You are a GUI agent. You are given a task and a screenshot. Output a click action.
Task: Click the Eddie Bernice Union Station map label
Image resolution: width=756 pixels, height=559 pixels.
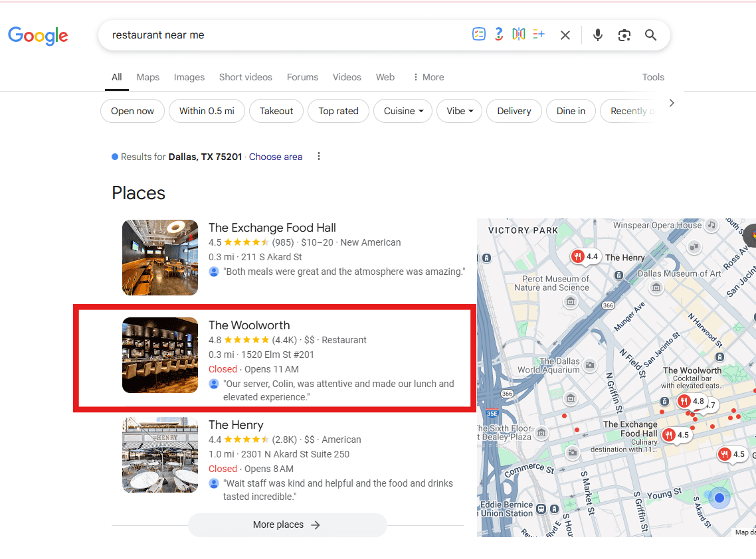pos(506,509)
